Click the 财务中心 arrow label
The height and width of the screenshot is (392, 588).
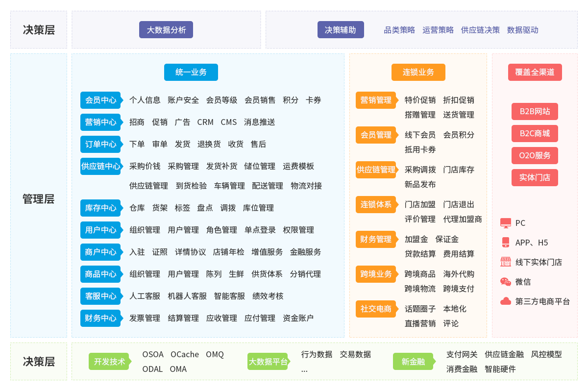pos(101,318)
